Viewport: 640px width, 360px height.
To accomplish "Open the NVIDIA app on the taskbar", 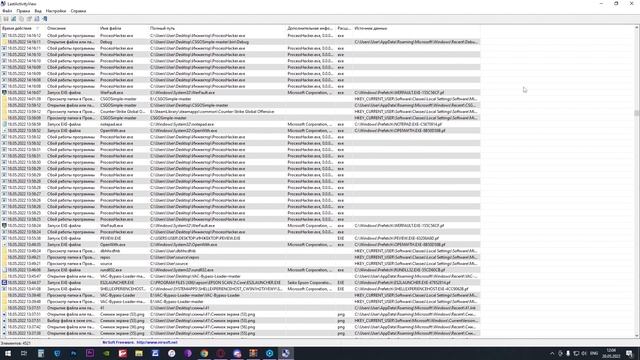I will coord(106,353).
